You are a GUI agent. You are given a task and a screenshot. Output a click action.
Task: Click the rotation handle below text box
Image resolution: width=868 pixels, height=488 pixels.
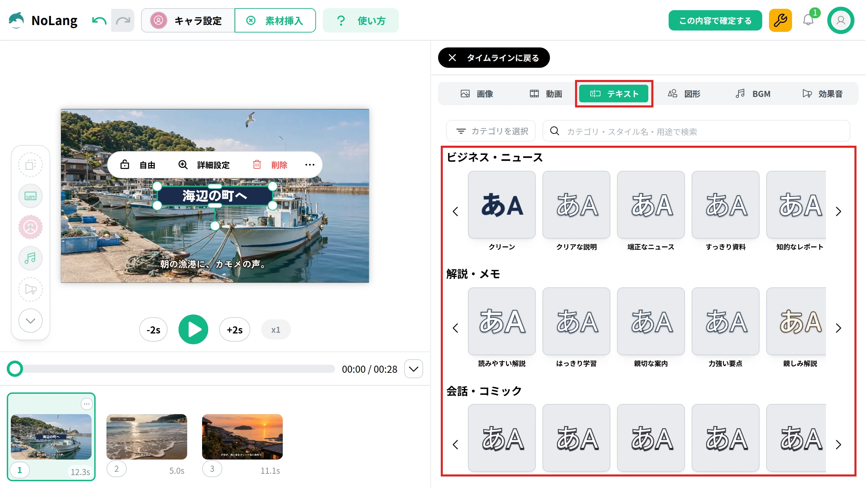(x=215, y=226)
